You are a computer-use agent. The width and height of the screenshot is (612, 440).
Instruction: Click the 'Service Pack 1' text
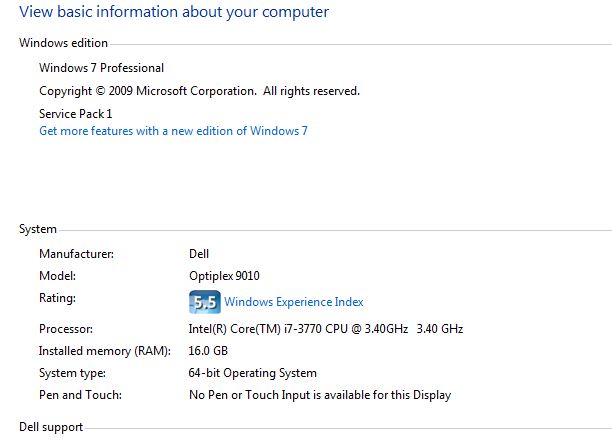click(76, 114)
